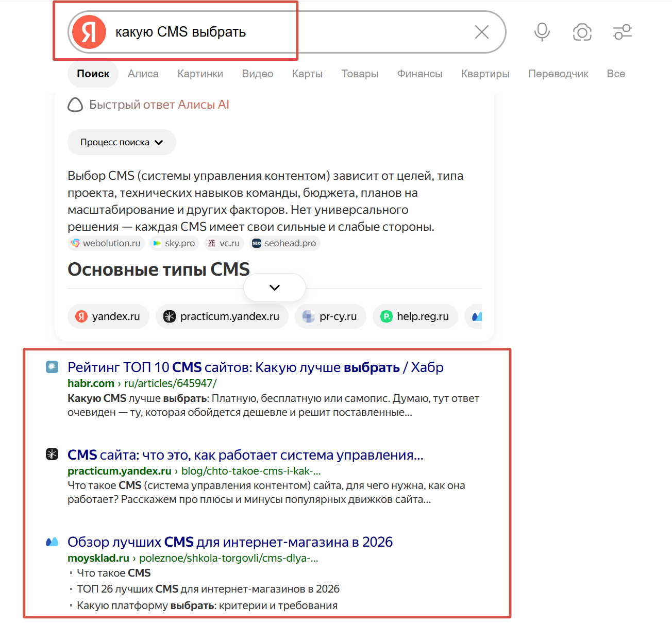The height and width of the screenshot is (624, 672).
Task: Switch to the Видео tab
Action: coord(258,74)
